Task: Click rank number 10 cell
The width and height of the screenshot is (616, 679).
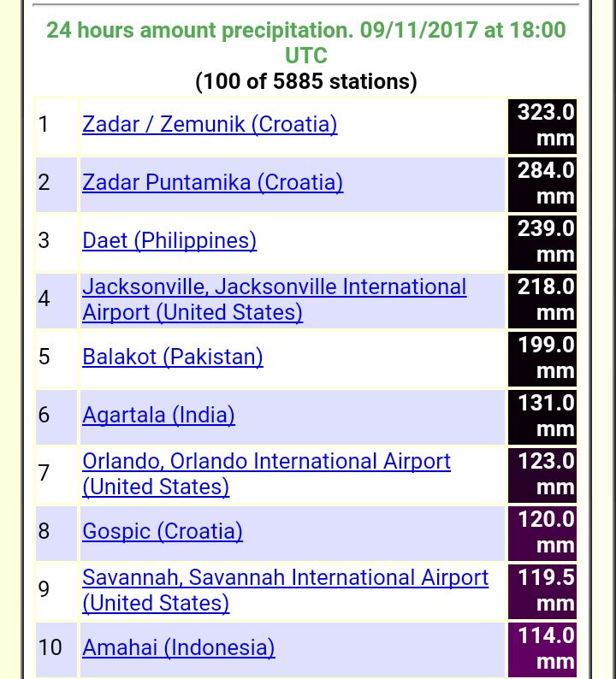Action: 56,650
